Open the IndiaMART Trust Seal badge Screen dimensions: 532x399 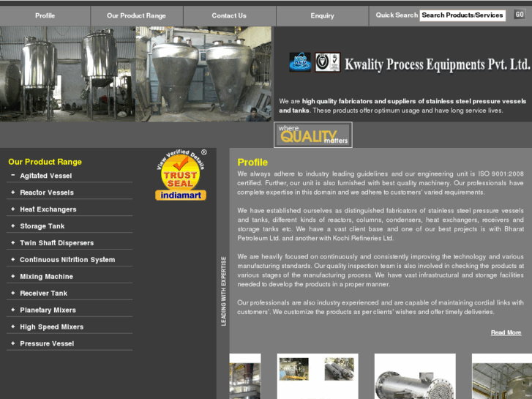pos(181,175)
